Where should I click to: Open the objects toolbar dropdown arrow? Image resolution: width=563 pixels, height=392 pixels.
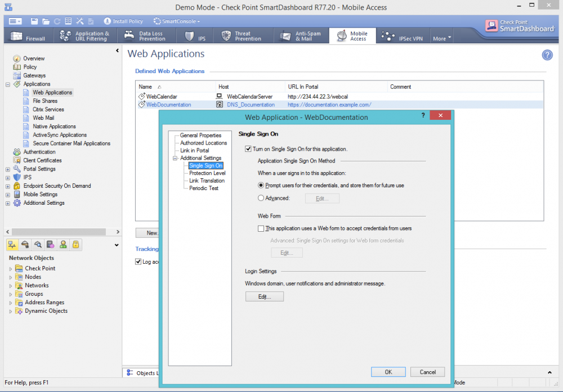[x=117, y=245]
